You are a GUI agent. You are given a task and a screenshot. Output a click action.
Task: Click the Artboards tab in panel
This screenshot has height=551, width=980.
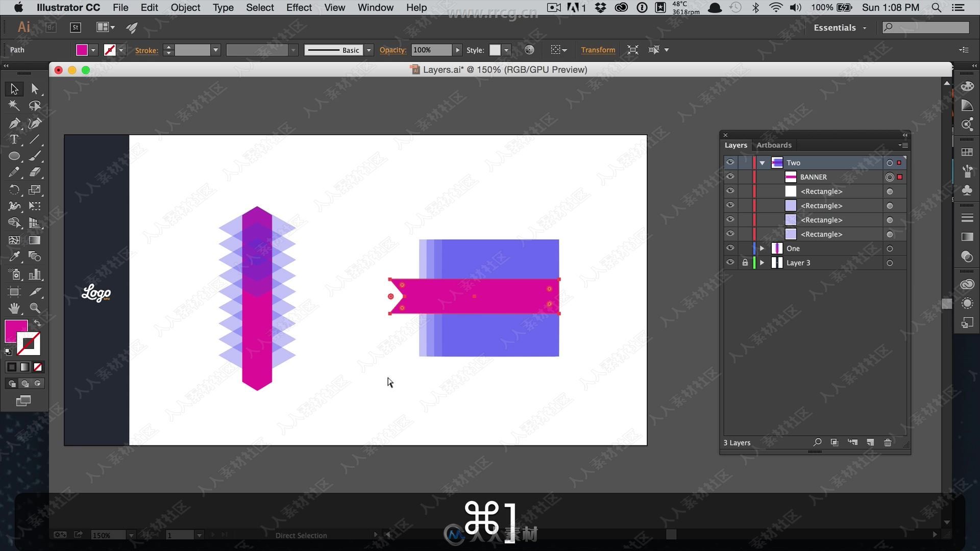coord(773,145)
